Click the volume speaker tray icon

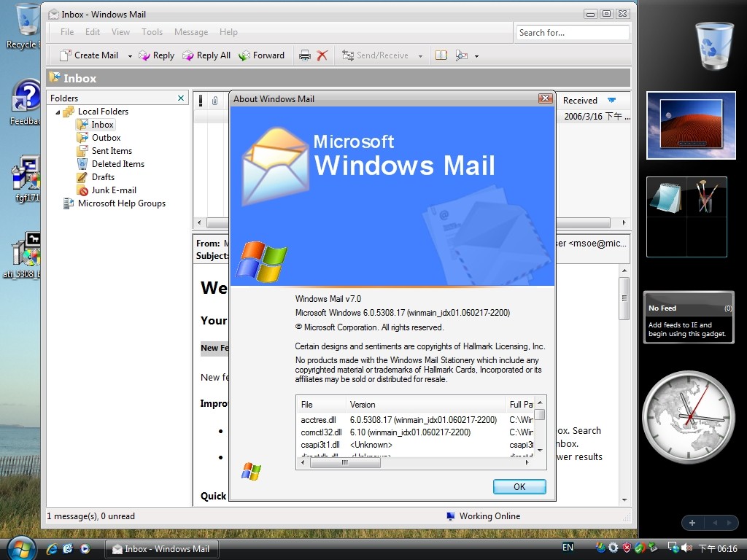coord(686,548)
